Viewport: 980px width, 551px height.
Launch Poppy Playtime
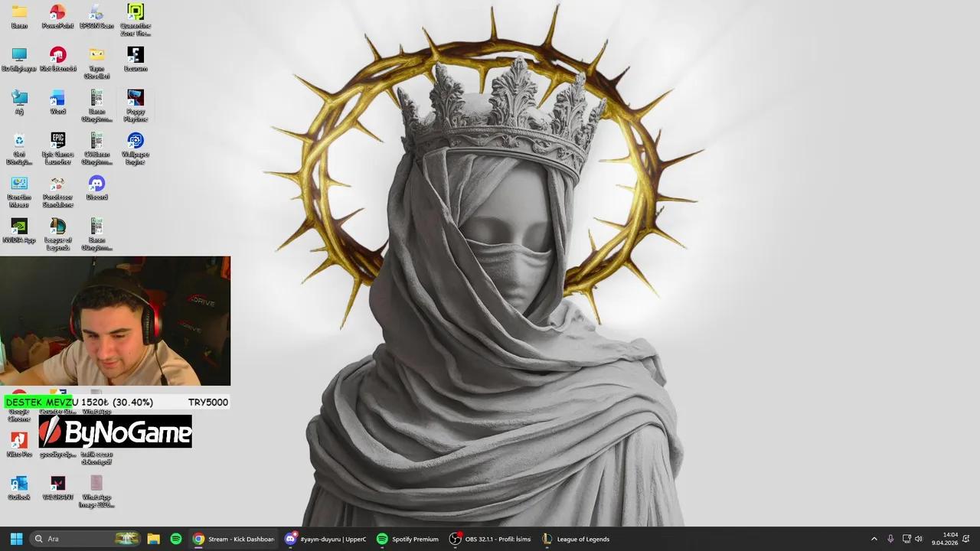point(136,99)
